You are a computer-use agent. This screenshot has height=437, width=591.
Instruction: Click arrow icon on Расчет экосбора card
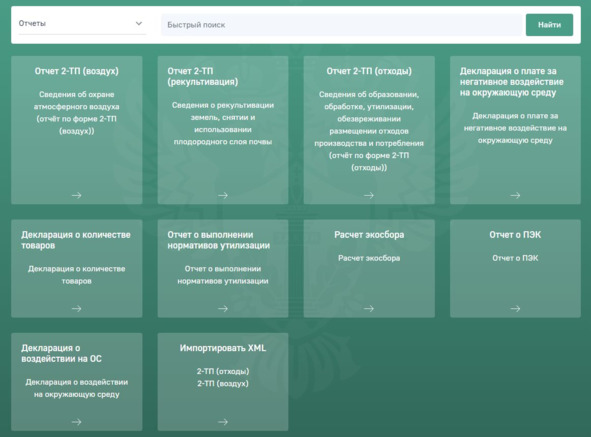coord(369,308)
